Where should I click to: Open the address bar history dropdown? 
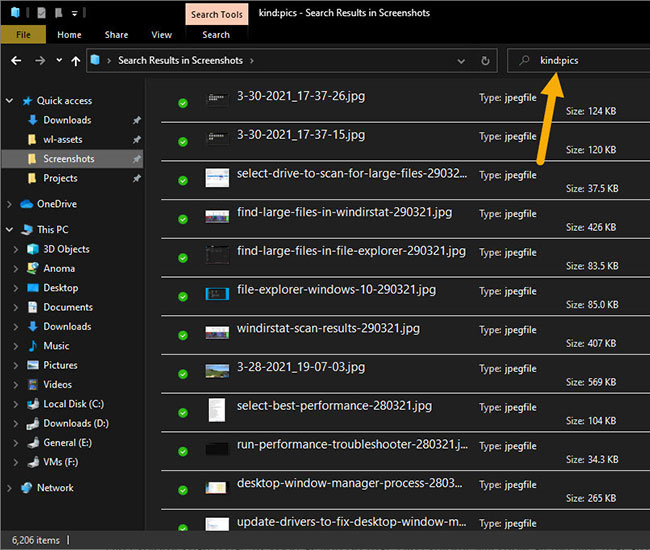pyautogui.click(x=461, y=61)
